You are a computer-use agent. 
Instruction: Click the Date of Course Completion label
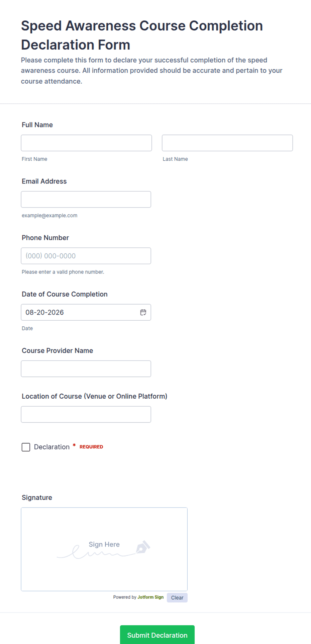tap(65, 294)
